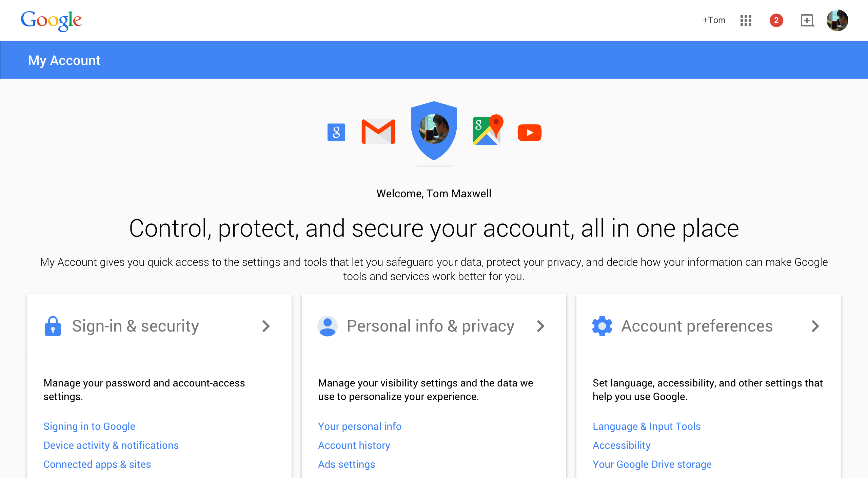Click the Google Maps icon
The height and width of the screenshot is (478, 868).
488,131
